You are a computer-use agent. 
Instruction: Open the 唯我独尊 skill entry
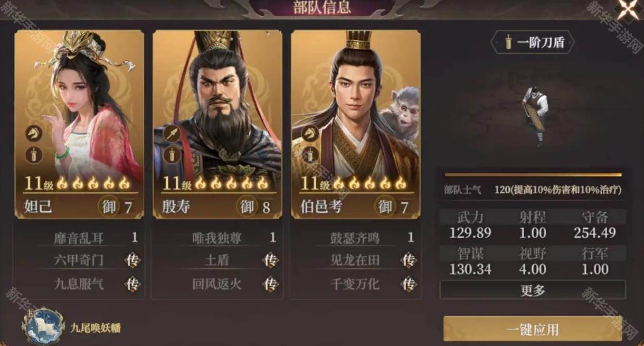pos(217,238)
